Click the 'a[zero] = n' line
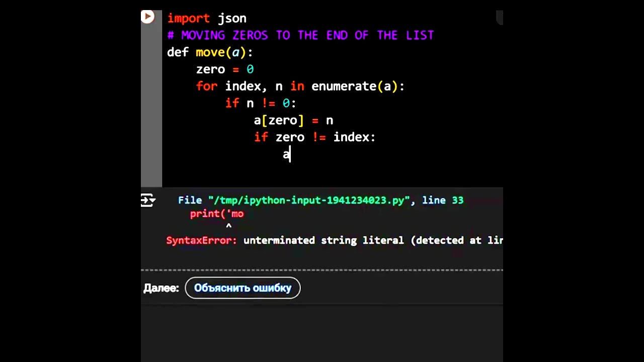 pos(293,121)
